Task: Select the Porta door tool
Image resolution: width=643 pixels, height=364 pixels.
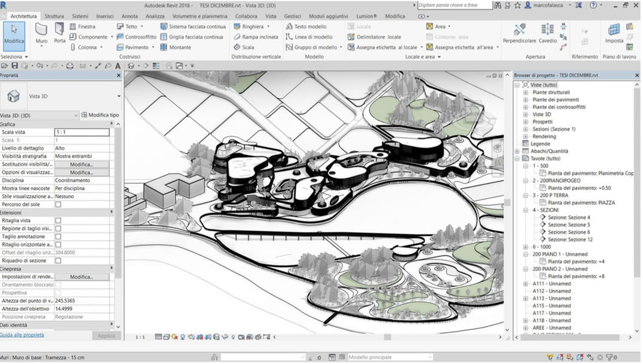Action: 60,33
